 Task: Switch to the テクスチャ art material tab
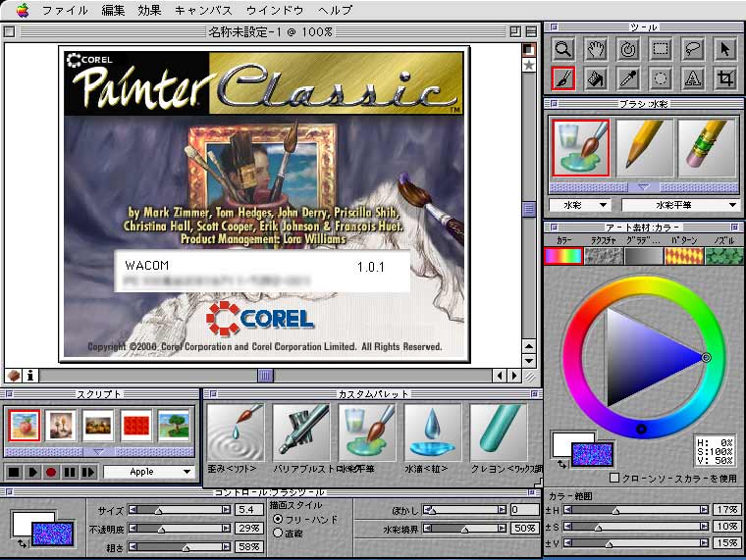(604, 256)
